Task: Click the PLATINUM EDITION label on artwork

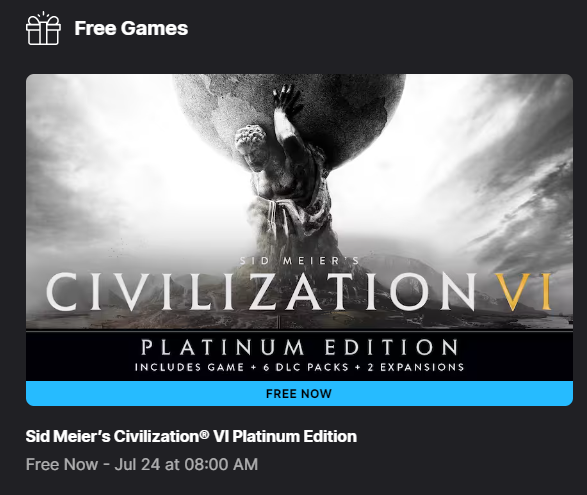Action: (299, 347)
